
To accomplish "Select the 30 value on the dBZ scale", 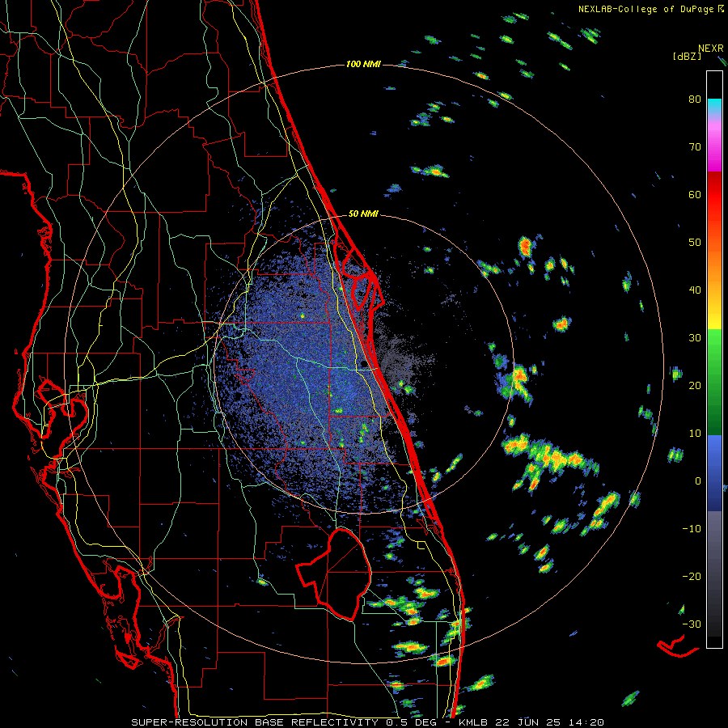I will [x=695, y=338].
